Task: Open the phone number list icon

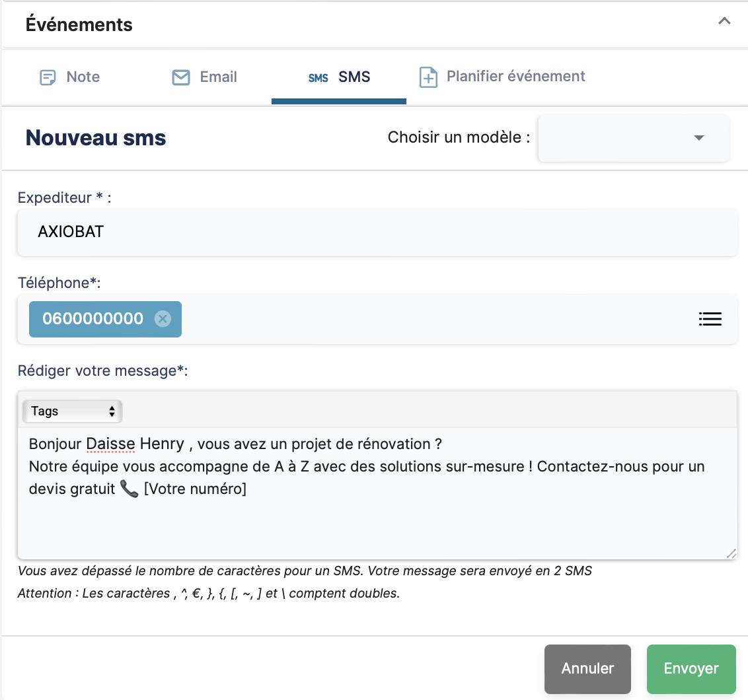Action: coord(710,319)
